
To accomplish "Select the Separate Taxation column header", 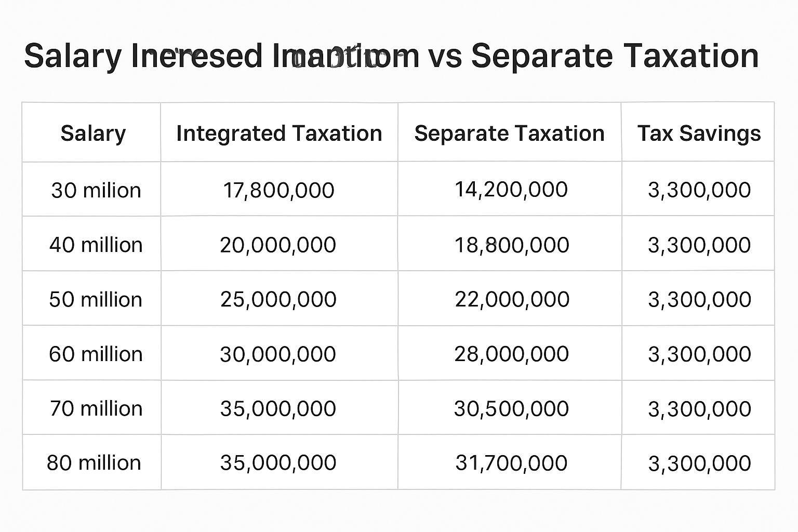I will pos(509,134).
